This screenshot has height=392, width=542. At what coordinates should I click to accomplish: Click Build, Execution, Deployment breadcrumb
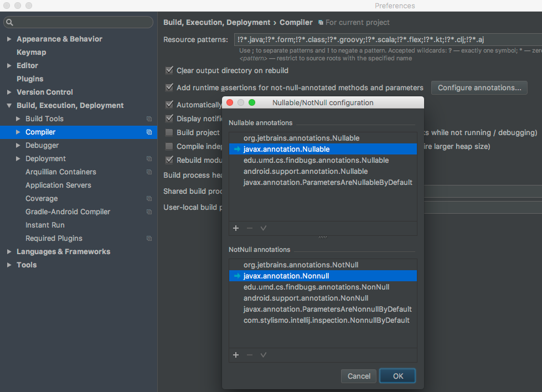pos(216,23)
